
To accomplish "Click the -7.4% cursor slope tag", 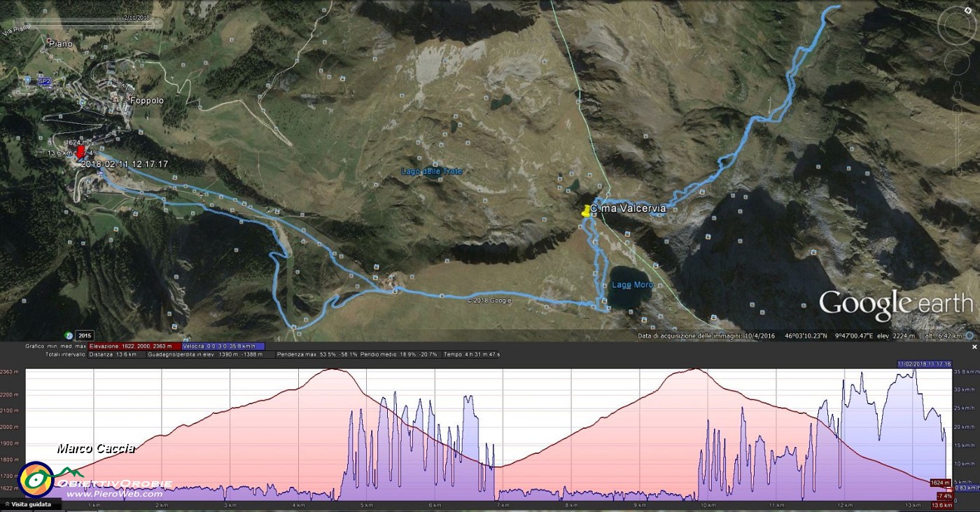I will click(944, 496).
